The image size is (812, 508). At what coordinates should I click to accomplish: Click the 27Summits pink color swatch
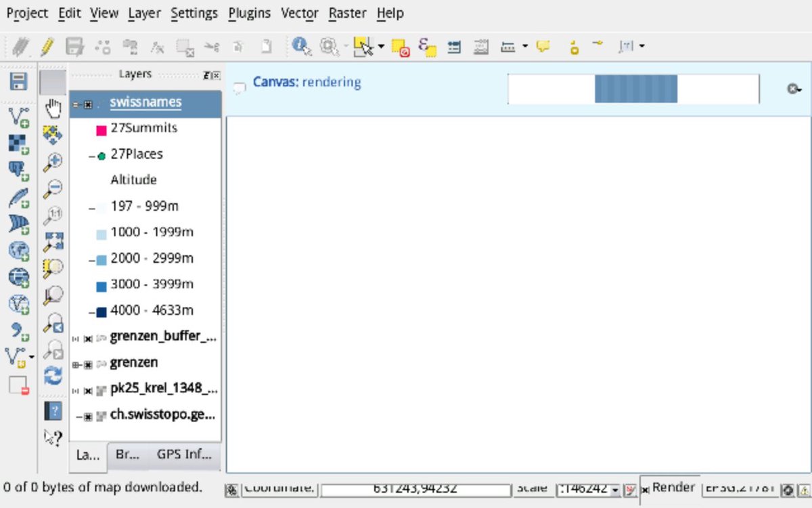[x=101, y=129]
